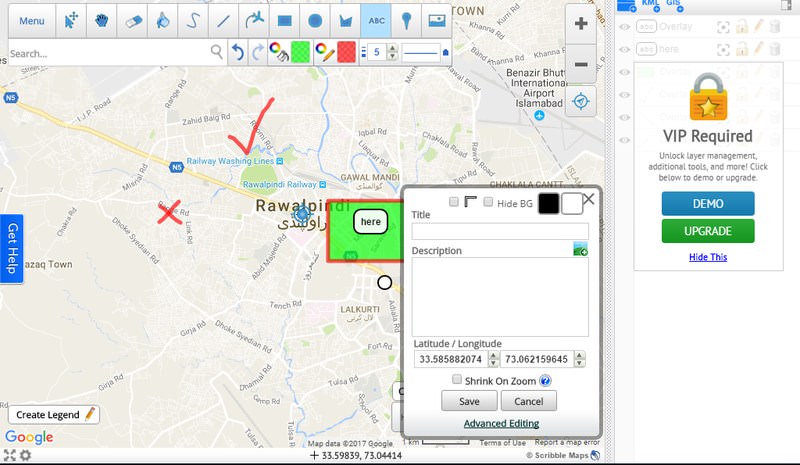This screenshot has height=465, width=800.
Task: Click the white background color swatch
Action: (x=572, y=204)
